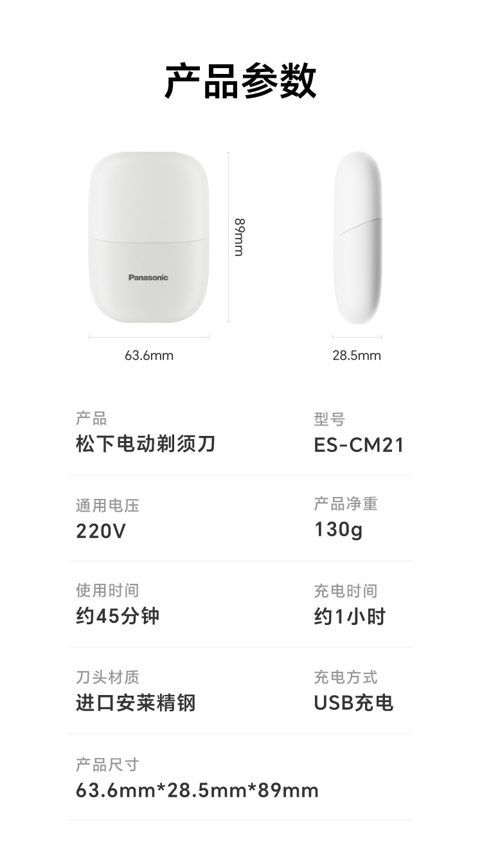Screen dimensions: 482x868
Task: Click the 产品净重 label
Action: point(346,504)
